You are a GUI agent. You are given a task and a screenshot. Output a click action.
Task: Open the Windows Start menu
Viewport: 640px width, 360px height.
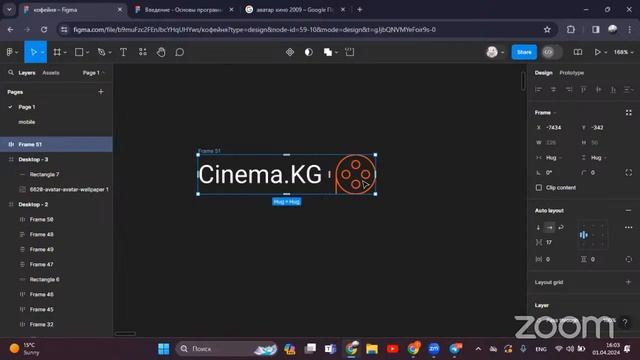pyautogui.click(x=164, y=349)
